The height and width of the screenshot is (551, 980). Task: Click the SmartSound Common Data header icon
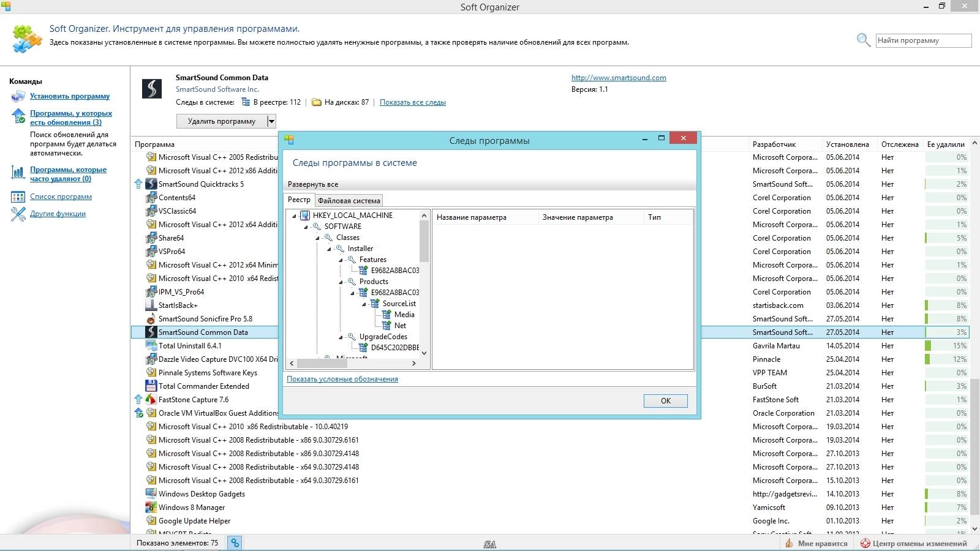point(152,88)
